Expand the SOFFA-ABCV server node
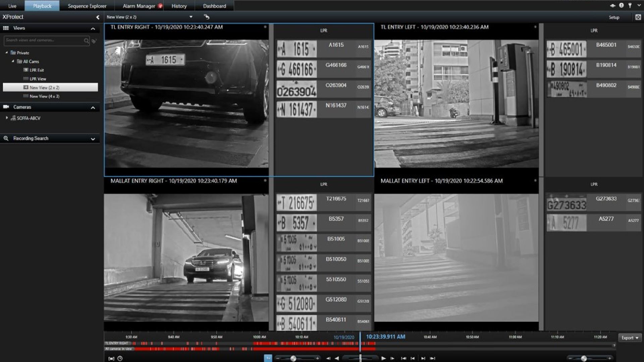The image size is (644, 362). 7,118
